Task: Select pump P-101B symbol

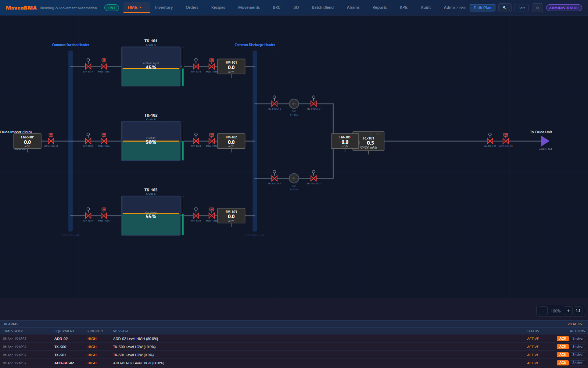Action: [294, 178]
